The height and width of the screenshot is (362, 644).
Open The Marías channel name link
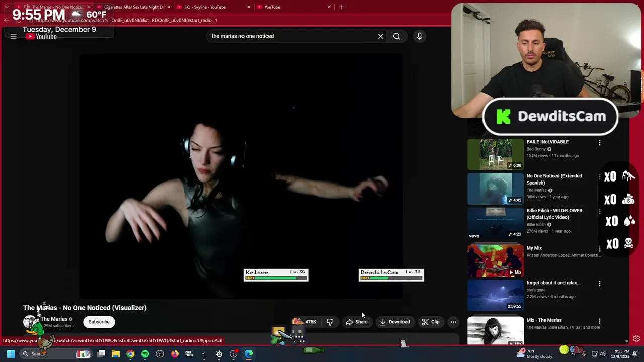click(x=54, y=319)
